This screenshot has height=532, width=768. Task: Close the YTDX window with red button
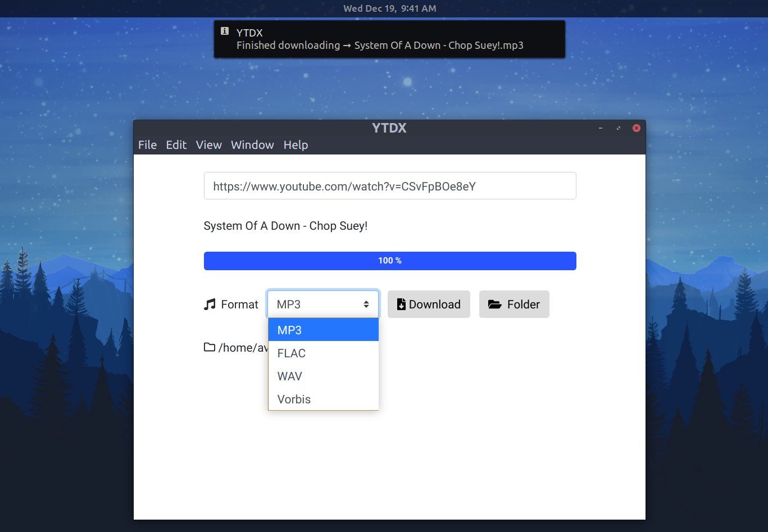pos(637,128)
